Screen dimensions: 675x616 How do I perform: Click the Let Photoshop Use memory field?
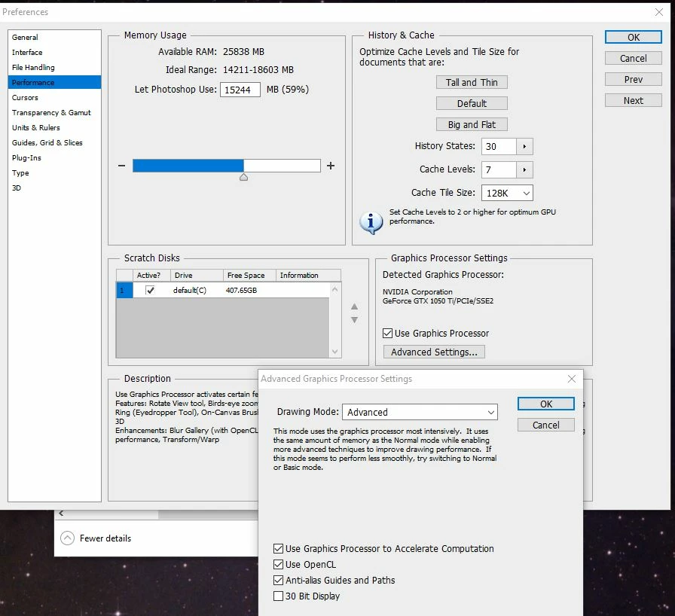[x=240, y=90]
